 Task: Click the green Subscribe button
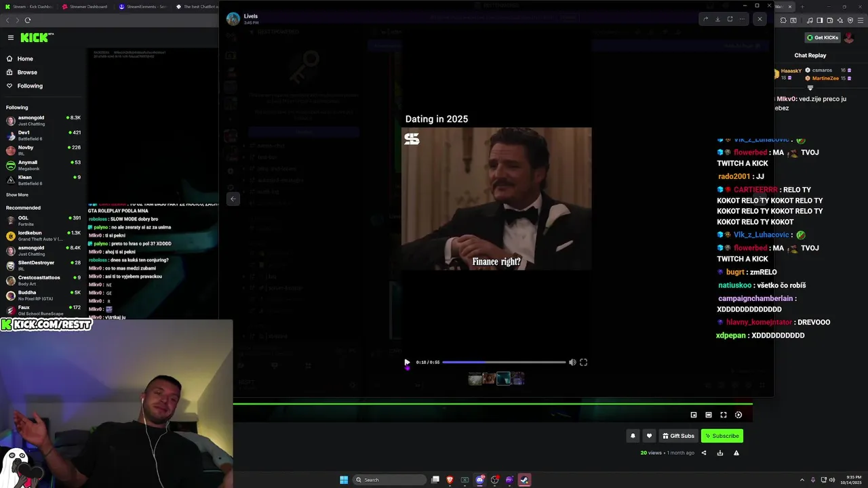pos(722,436)
